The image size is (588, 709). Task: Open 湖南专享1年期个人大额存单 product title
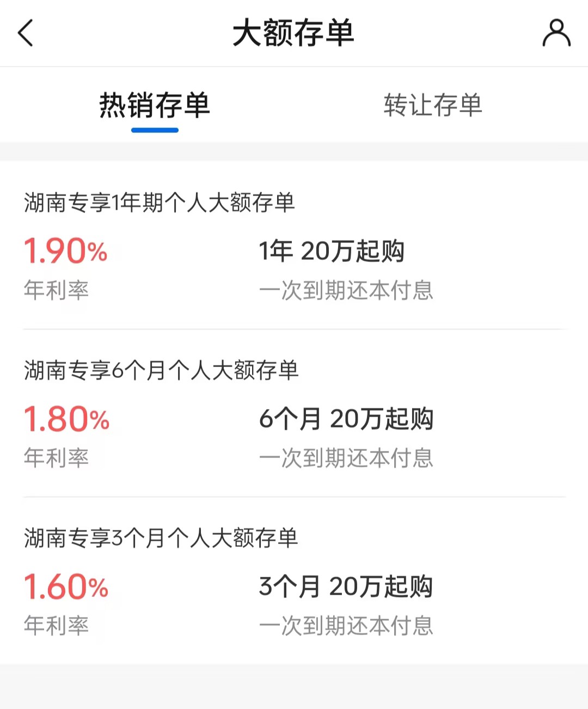coord(160,203)
